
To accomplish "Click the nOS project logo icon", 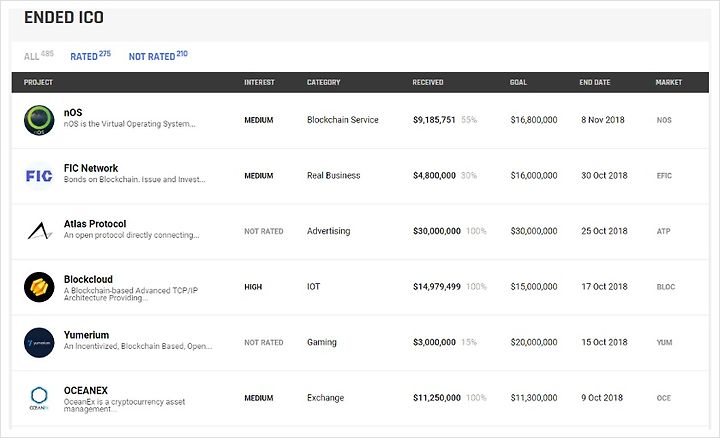I will [39, 120].
